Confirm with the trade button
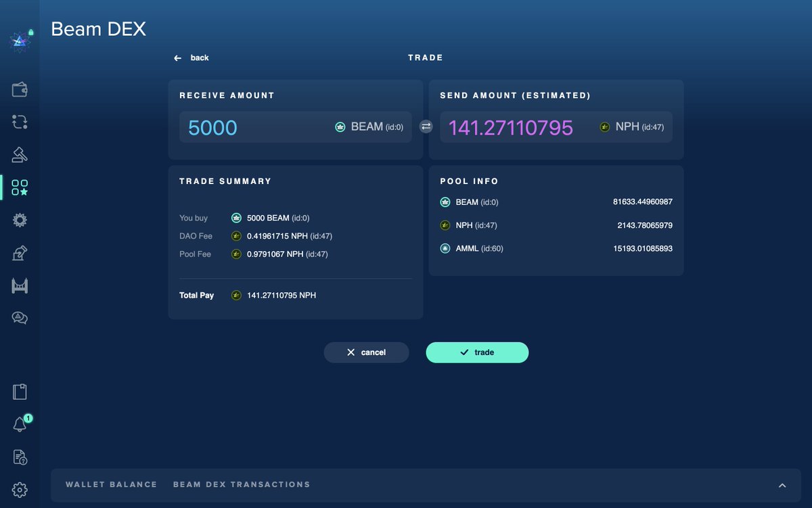The image size is (812, 508). 477,352
